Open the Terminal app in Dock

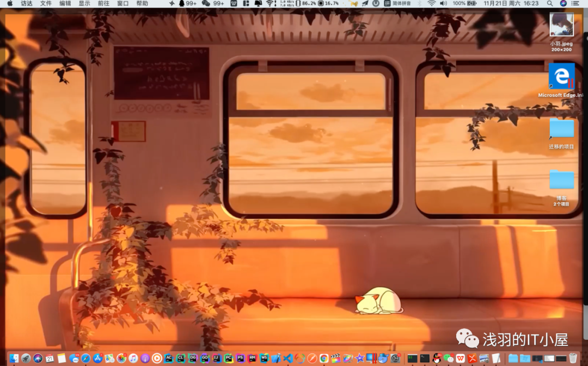[x=425, y=358]
